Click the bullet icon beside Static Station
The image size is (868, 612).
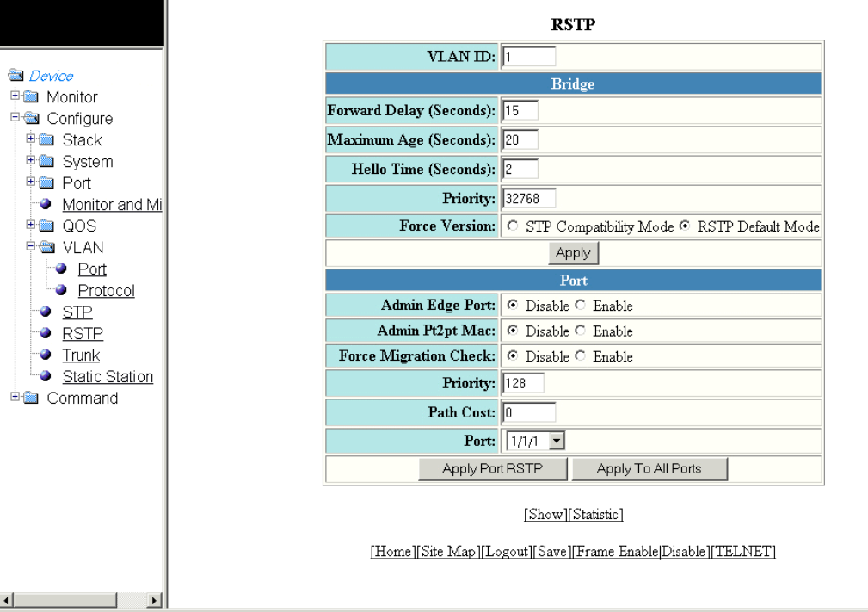46,376
